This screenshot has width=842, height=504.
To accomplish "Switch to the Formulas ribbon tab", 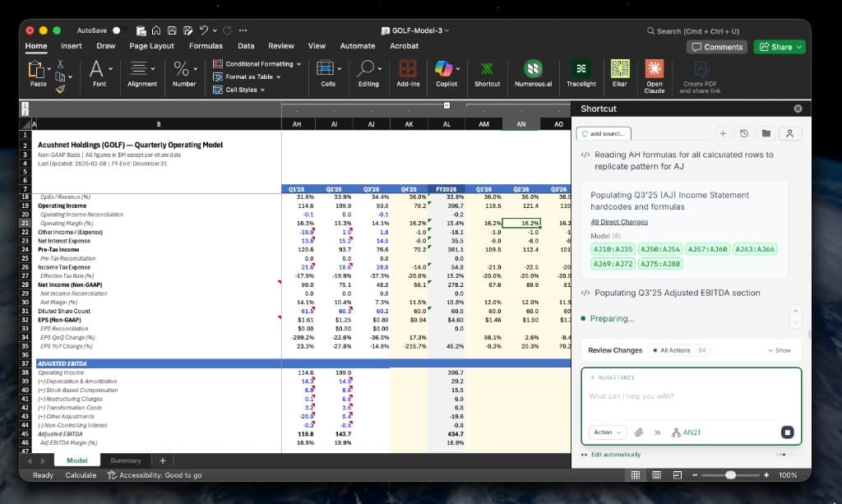I will [206, 46].
